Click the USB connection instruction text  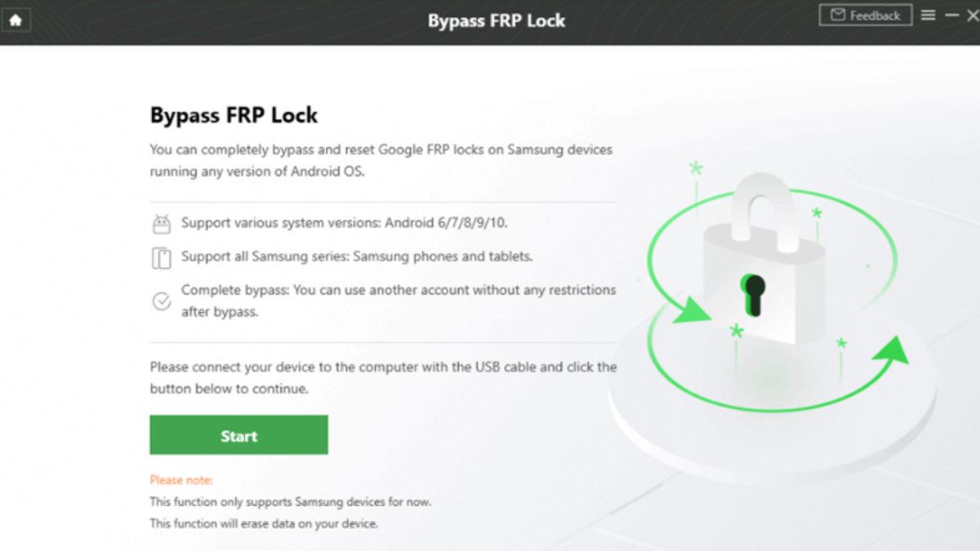(382, 378)
